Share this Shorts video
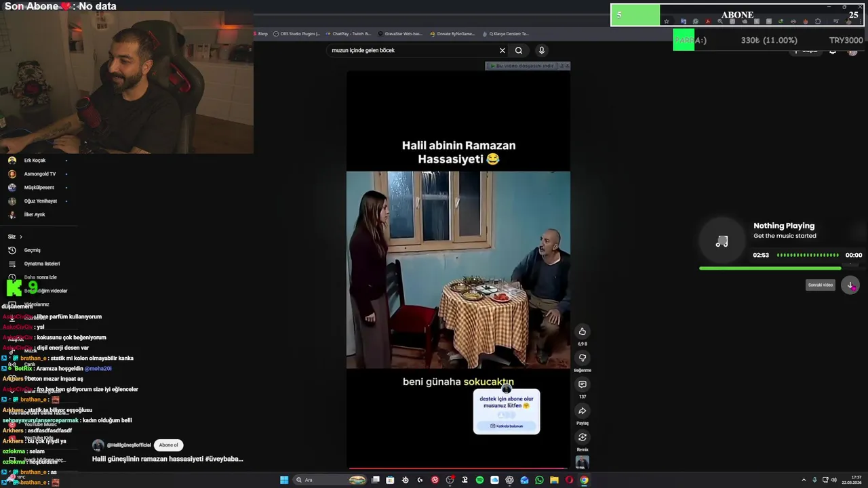The width and height of the screenshot is (868, 488). click(582, 411)
